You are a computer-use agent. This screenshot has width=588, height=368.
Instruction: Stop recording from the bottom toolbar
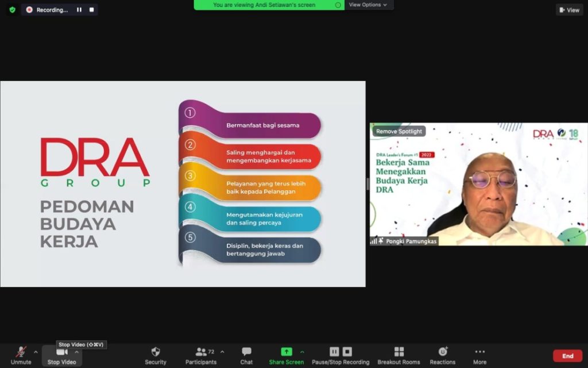tap(347, 352)
